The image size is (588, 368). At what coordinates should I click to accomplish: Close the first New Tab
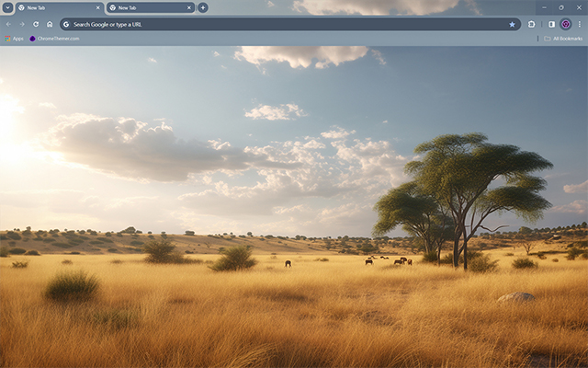(x=98, y=8)
